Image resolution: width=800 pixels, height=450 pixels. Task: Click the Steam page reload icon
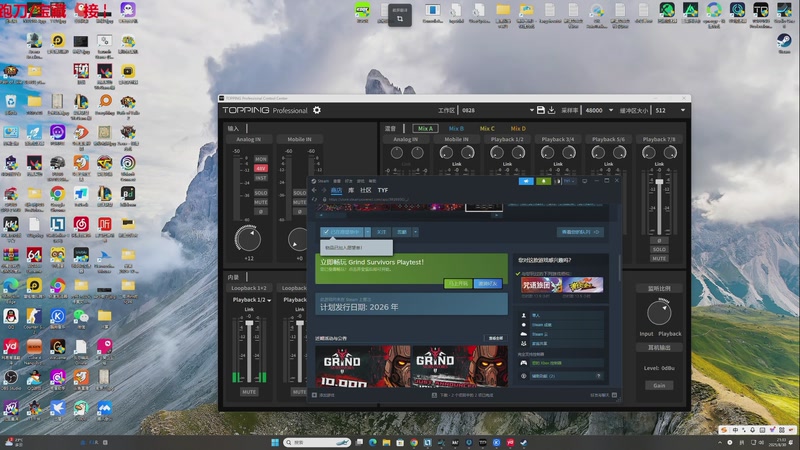[x=315, y=199]
